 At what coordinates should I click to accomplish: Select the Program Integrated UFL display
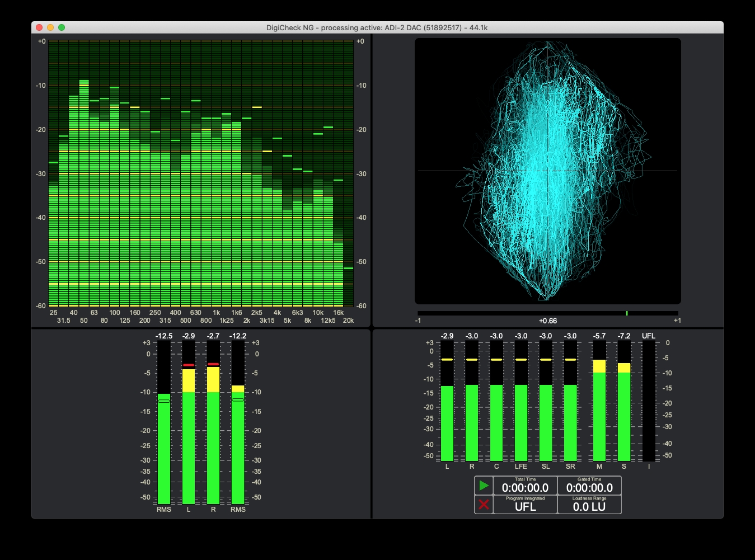pyautogui.click(x=525, y=505)
